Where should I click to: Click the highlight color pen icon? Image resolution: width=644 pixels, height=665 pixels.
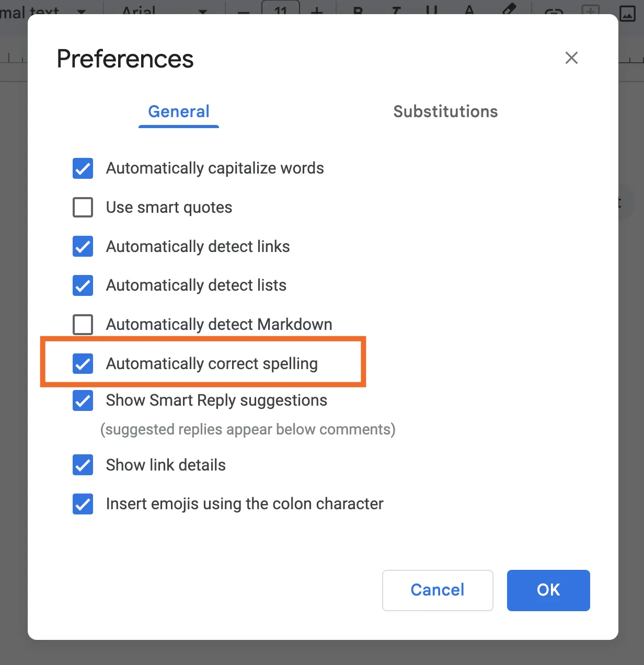[508, 9]
